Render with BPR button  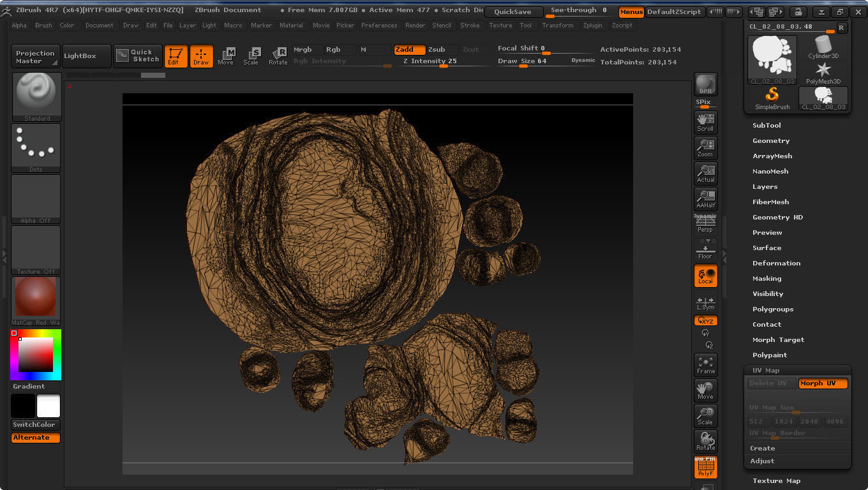705,84
